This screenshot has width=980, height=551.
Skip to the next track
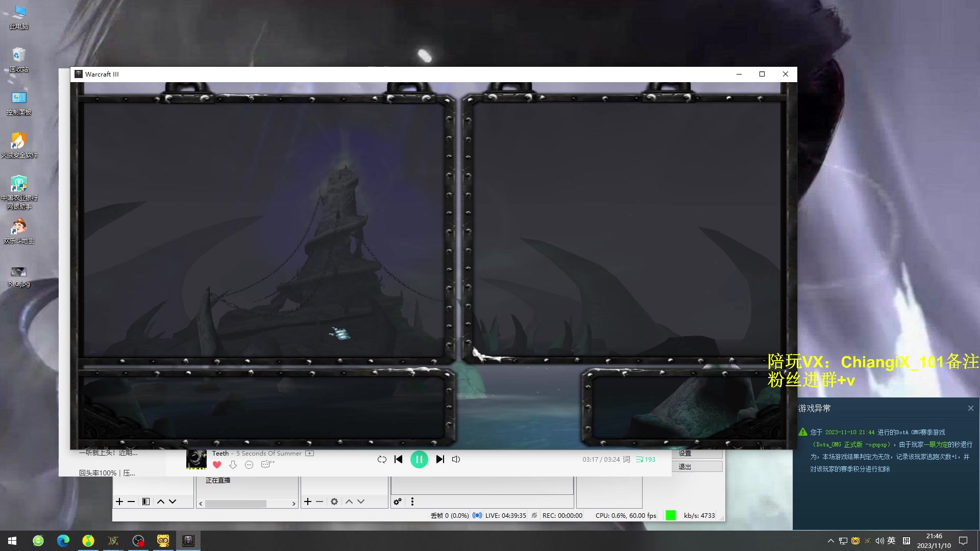coord(440,459)
